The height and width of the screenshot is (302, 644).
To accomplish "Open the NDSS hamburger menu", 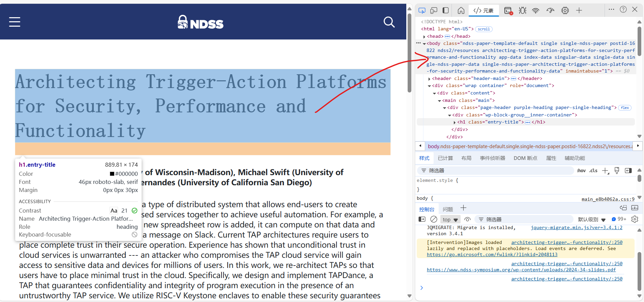I will click(x=14, y=22).
